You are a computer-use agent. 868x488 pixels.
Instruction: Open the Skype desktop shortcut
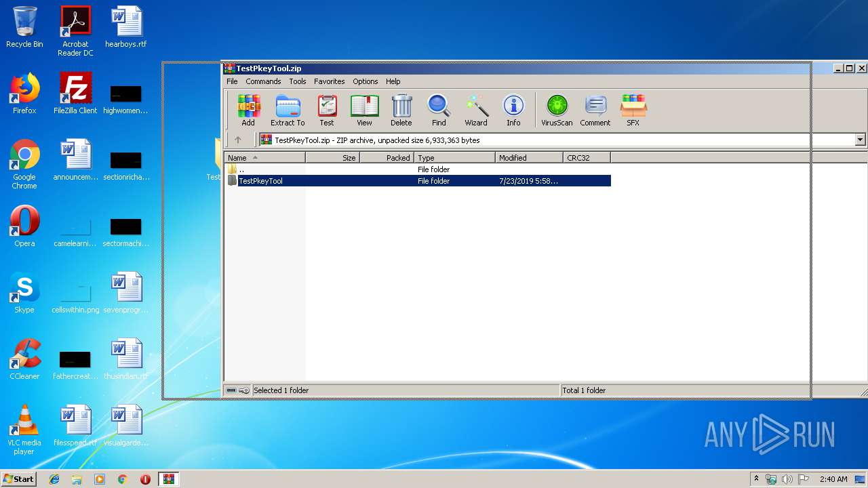(x=24, y=293)
